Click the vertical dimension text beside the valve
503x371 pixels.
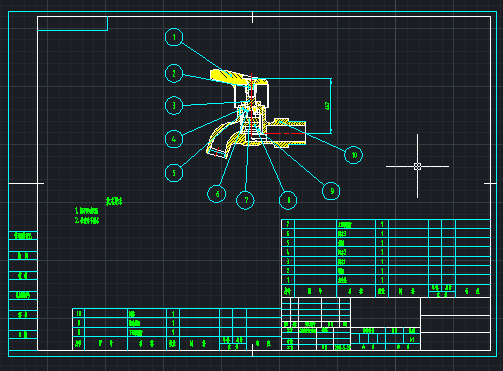pyautogui.click(x=327, y=106)
